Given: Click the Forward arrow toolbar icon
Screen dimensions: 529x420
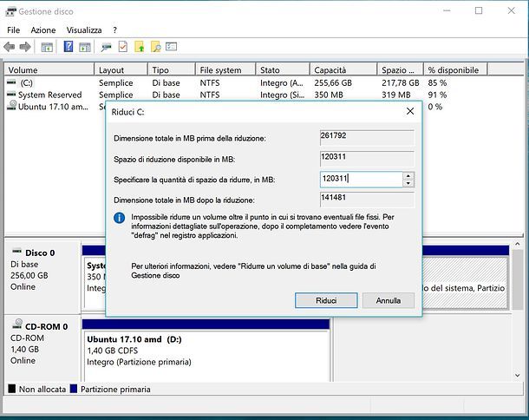Looking at the screenshot, I should click(x=26, y=46).
